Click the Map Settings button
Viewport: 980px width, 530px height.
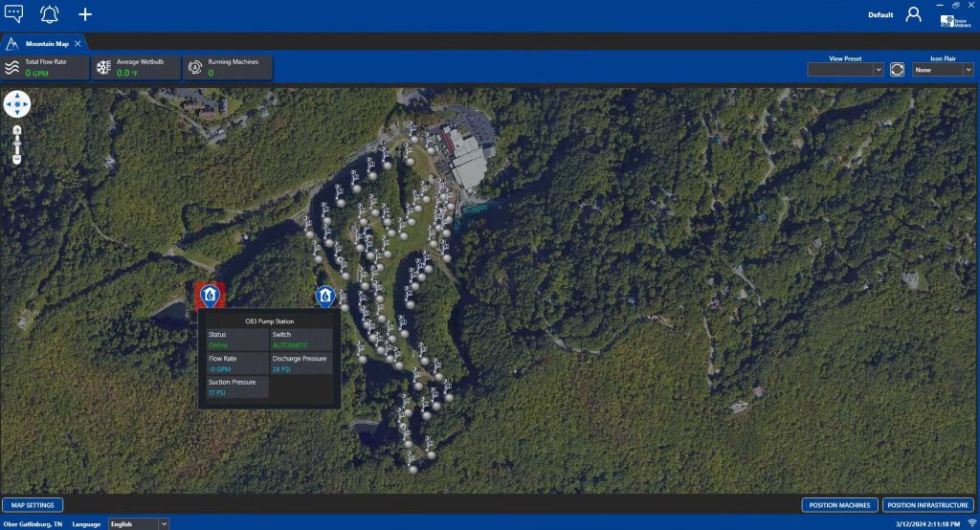[33, 505]
